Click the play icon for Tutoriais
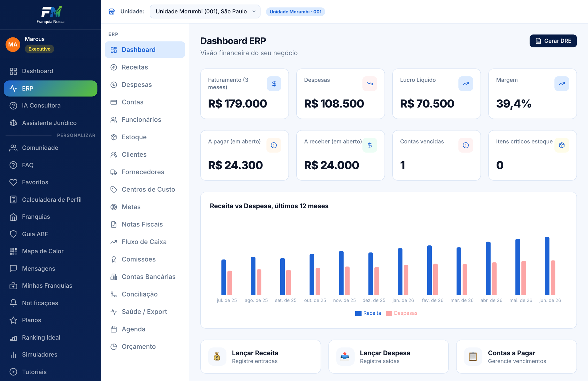 13,372
